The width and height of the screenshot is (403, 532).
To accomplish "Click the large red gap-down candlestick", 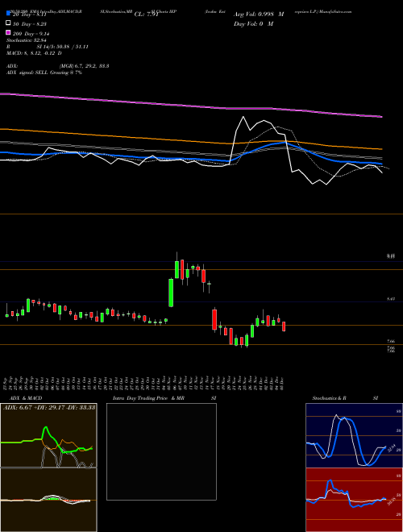I will [214, 319].
